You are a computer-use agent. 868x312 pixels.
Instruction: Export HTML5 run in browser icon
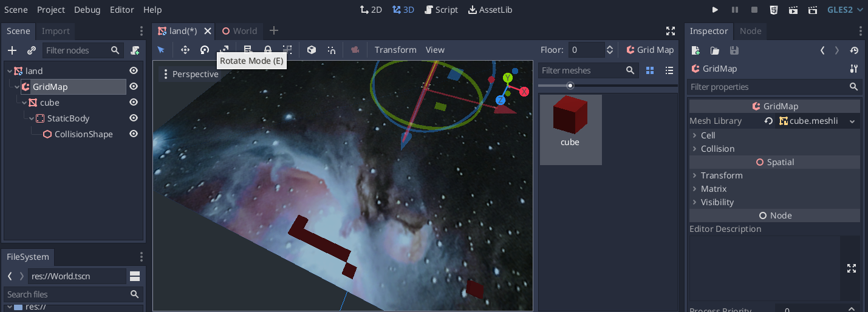point(774,10)
